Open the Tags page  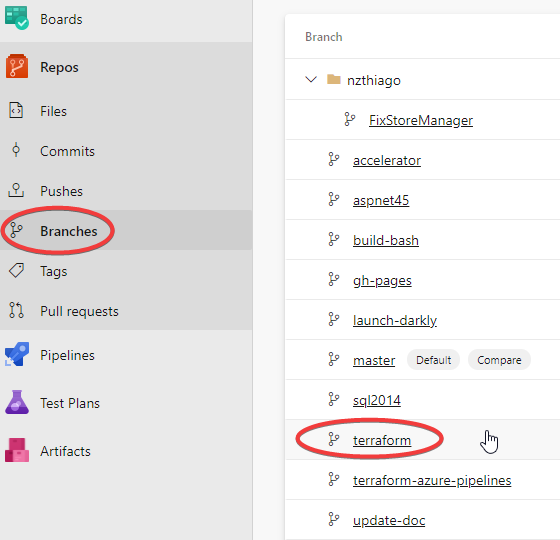point(54,271)
